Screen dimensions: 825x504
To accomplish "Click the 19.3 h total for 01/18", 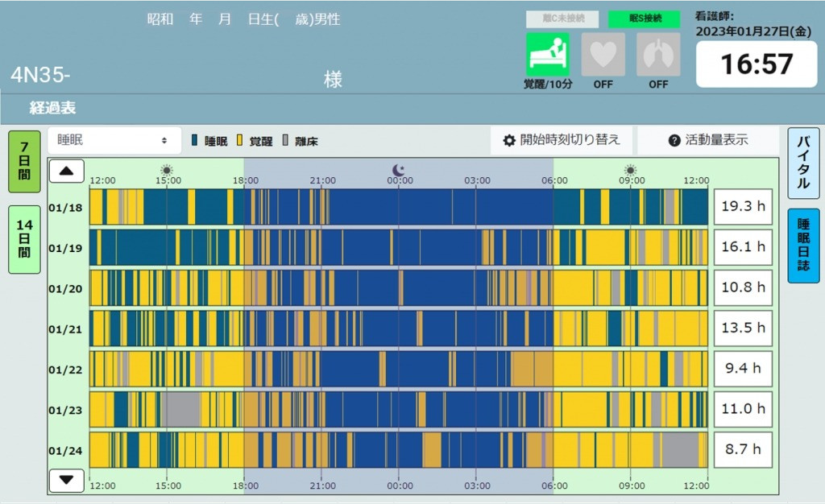I will pos(742,207).
